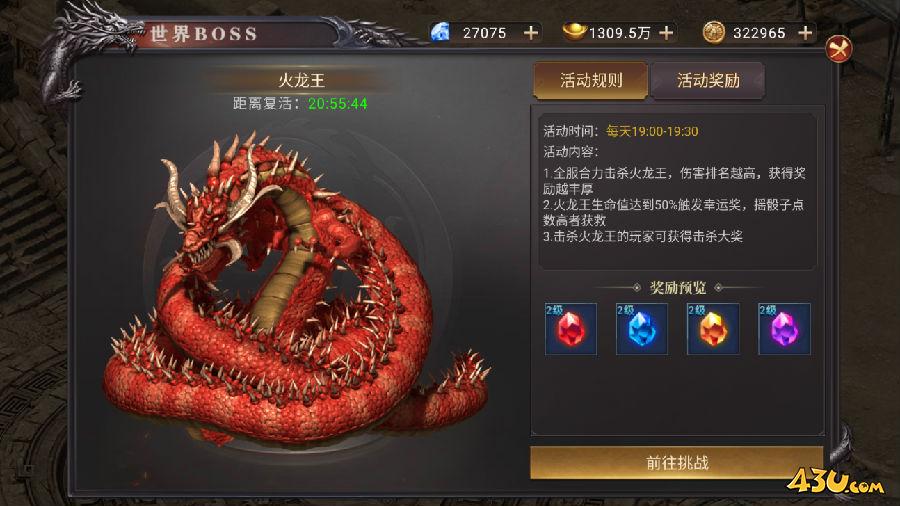Click the 前往挑战 button

pos(677,462)
